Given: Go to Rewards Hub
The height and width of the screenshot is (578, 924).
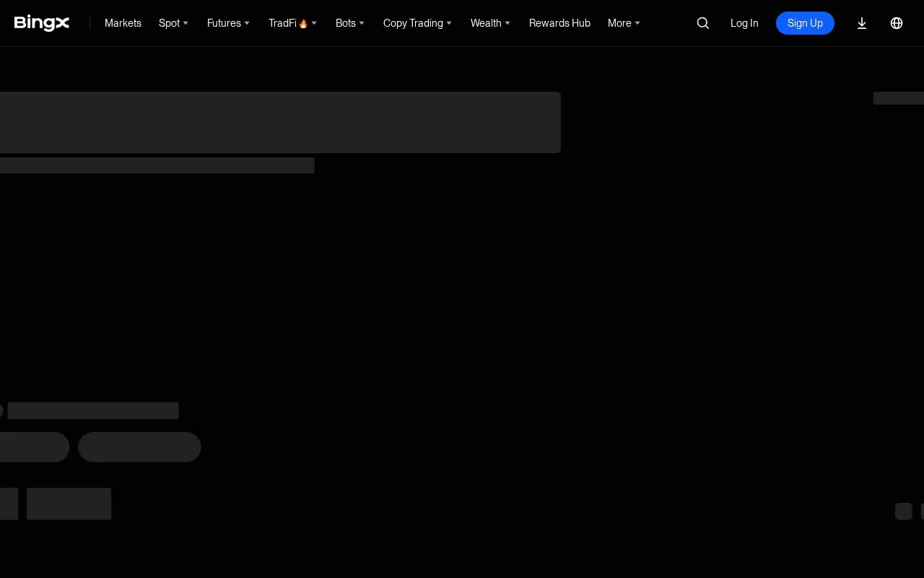Looking at the screenshot, I should point(559,23).
